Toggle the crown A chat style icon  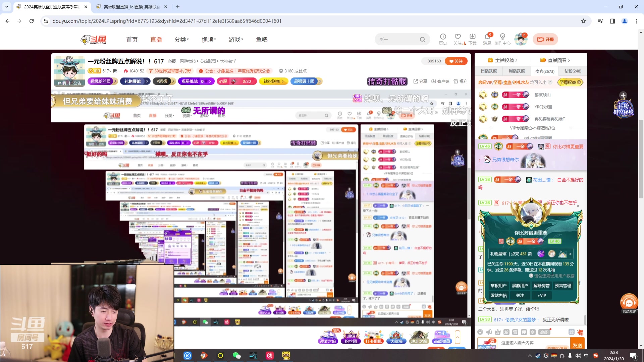tap(498, 332)
